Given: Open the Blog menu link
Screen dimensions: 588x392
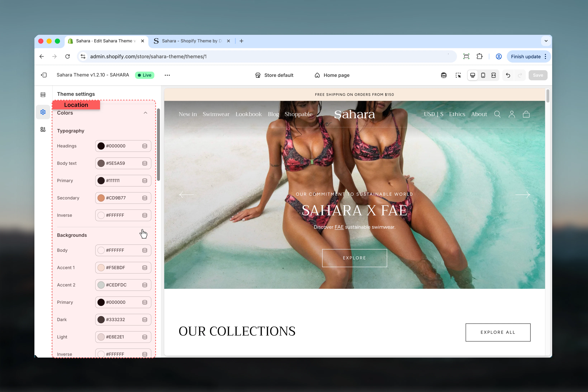Looking at the screenshot, I should tap(273, 114).
